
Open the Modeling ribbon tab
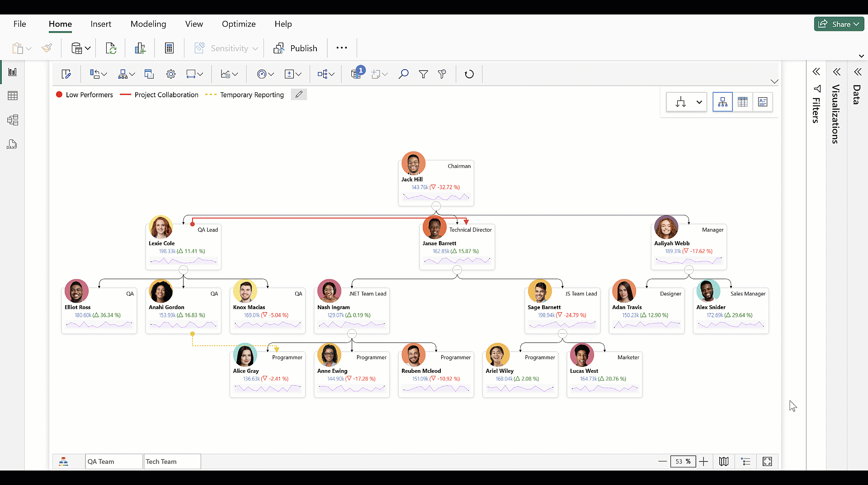[x=148, y=24]
